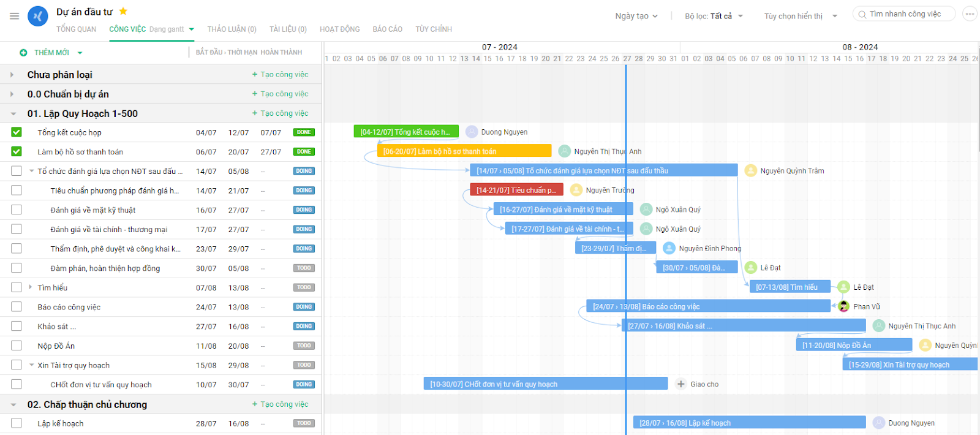
Task: Click TODO status badge of Nộp Đồ Án
Action: [x=304, y=346]
